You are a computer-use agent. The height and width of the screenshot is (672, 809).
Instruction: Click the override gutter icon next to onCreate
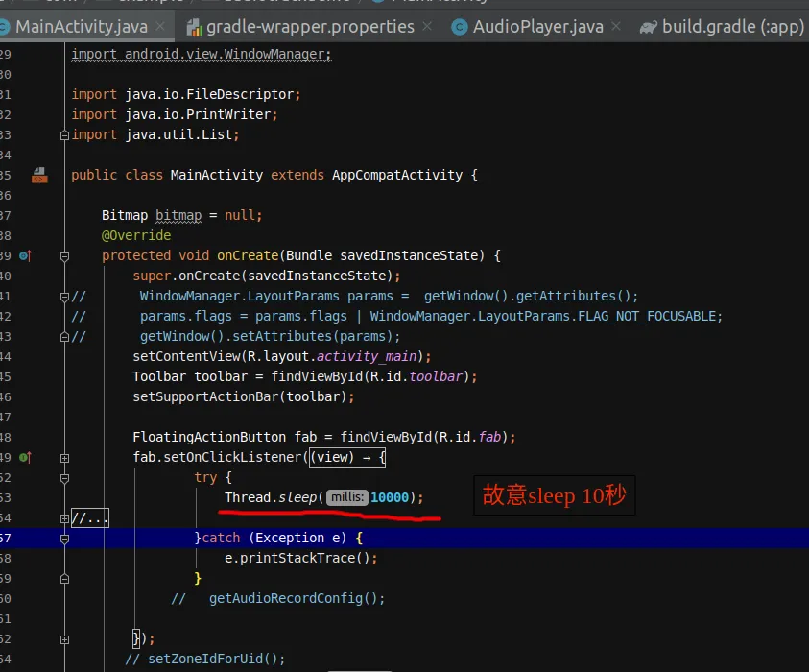coord(25,255)
